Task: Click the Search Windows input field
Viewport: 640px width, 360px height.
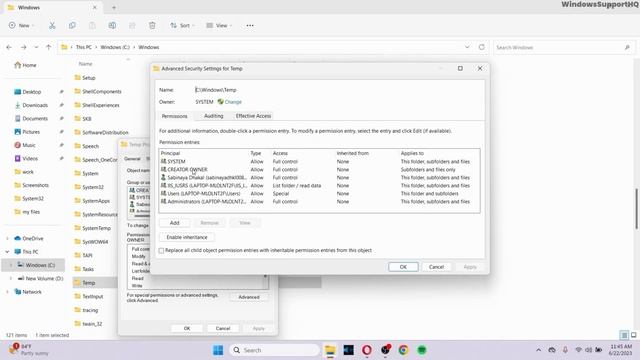Action: click(x=559, y=47)
